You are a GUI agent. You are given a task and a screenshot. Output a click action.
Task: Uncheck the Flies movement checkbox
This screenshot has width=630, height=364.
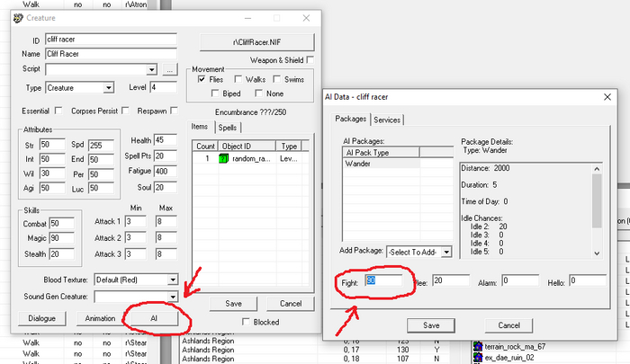202,79
